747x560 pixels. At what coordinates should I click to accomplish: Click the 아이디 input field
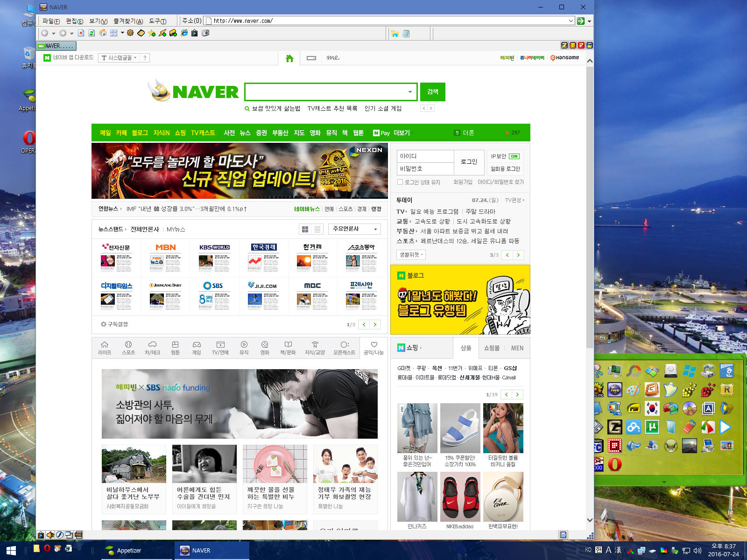coord(425,156)
